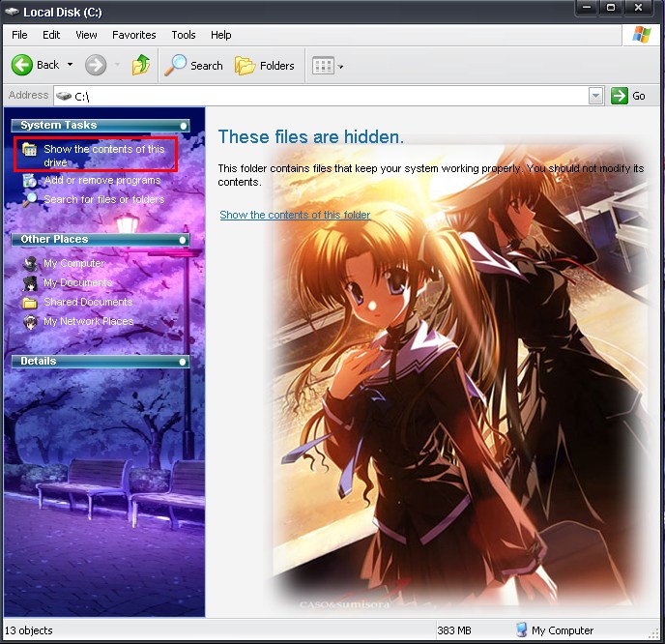The width and height of the screenshot is (665, 644).
Task: Expand the Details panel
Action: tap(183, 362)
